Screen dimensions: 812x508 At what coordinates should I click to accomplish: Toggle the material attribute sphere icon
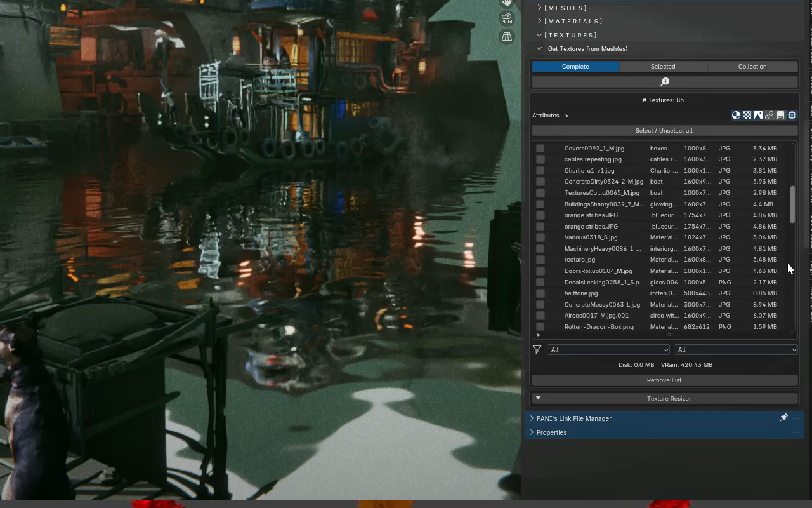point(736,116)
